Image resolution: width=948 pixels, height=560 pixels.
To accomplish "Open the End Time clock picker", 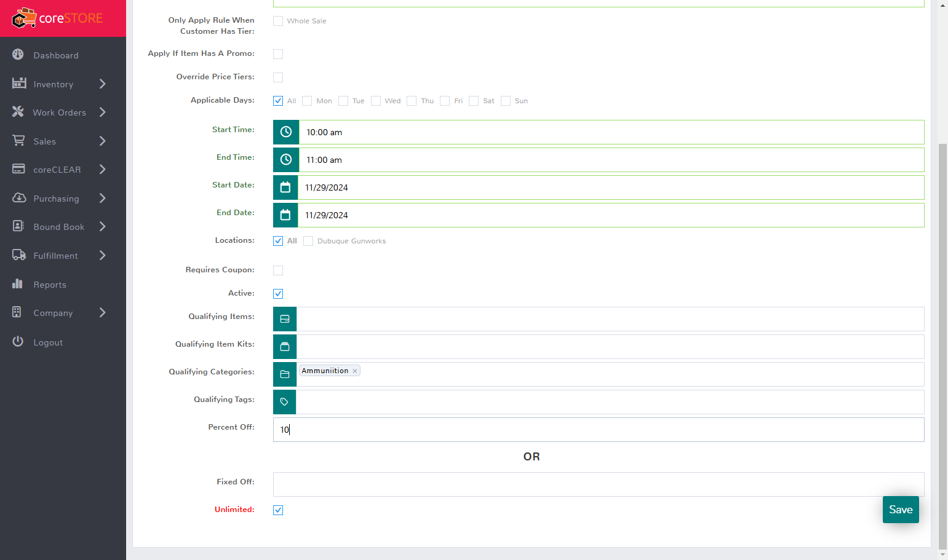I will coord(286,160).
